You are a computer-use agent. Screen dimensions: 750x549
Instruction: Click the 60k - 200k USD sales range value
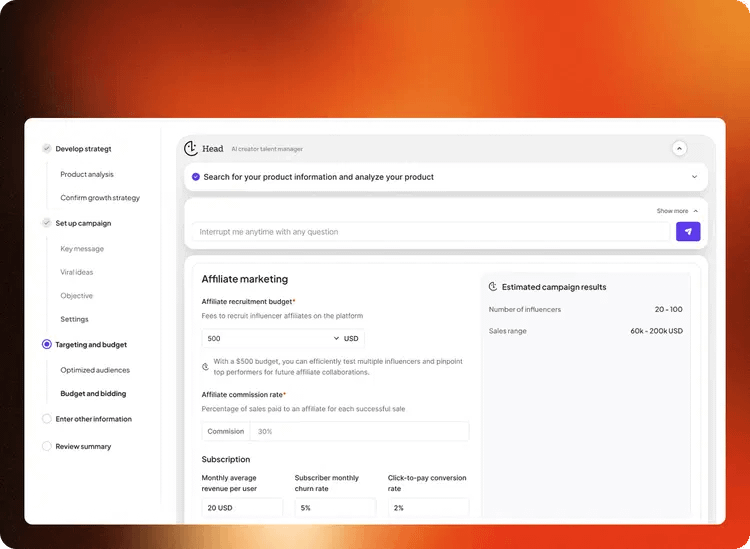point(656,331)
